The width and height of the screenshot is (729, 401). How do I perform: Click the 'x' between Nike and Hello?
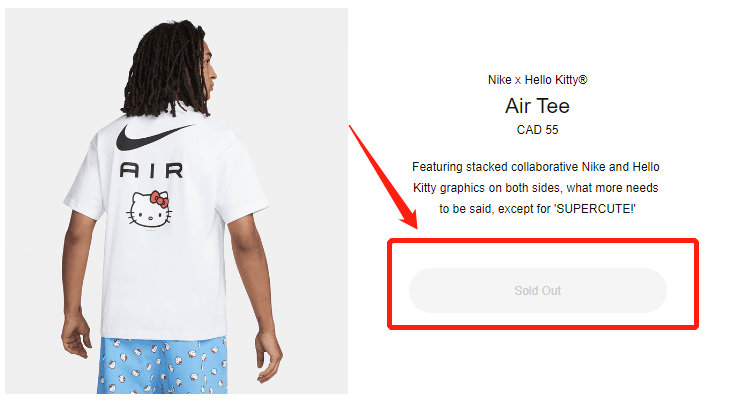(517, 80)
